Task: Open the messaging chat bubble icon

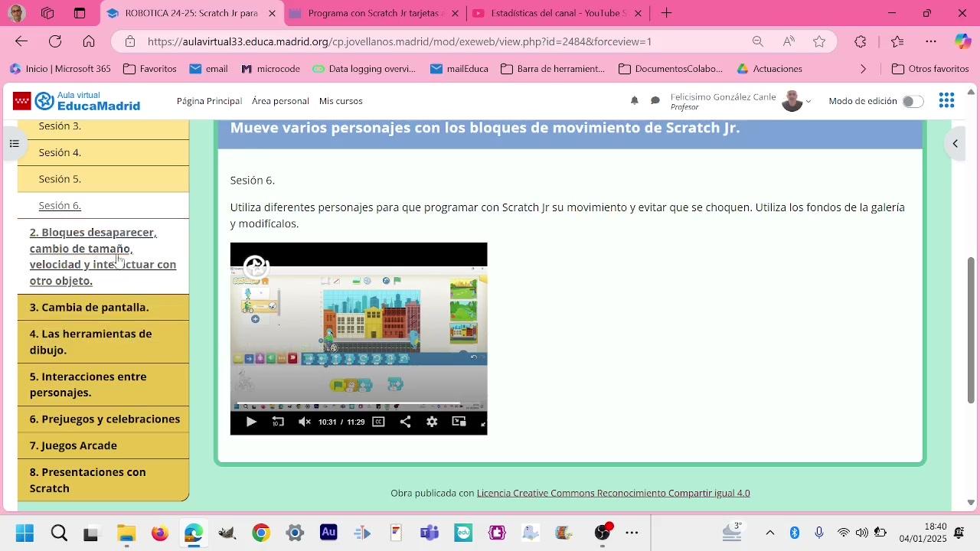Action: tap(655, 101)
